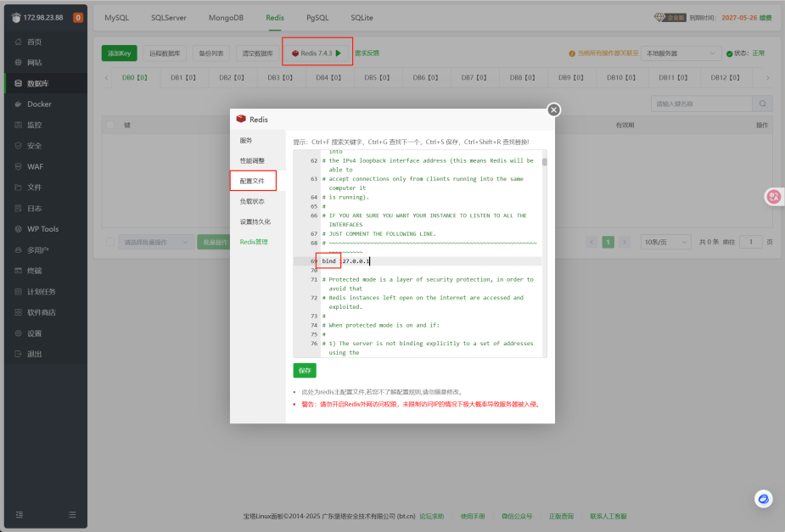Click bottom sidebar list icon on right
The height and width of the screenshot is (532, 785).
click(x=72, y=514)
